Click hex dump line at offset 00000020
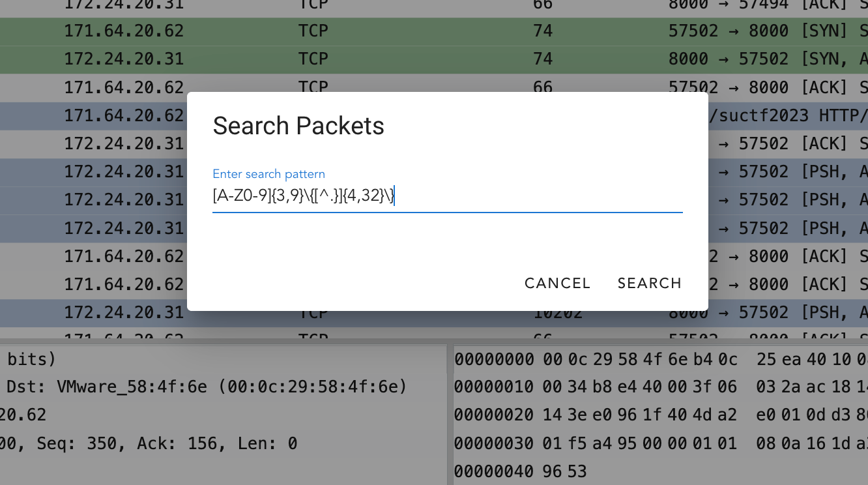Screen dimensions: 868x485 coord(661,415)
